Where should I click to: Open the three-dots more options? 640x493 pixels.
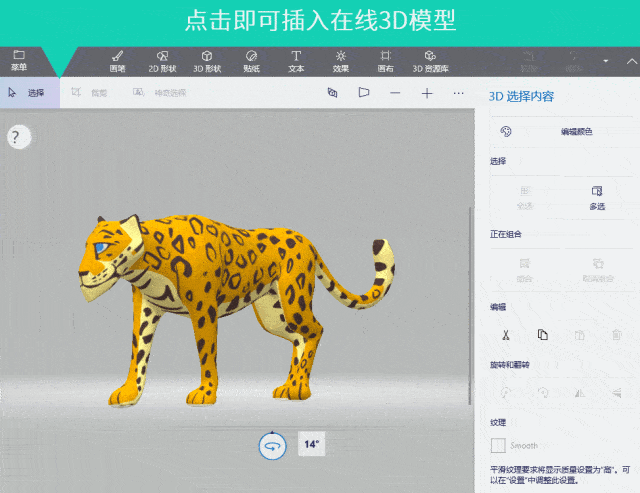(x=458, y=93)
